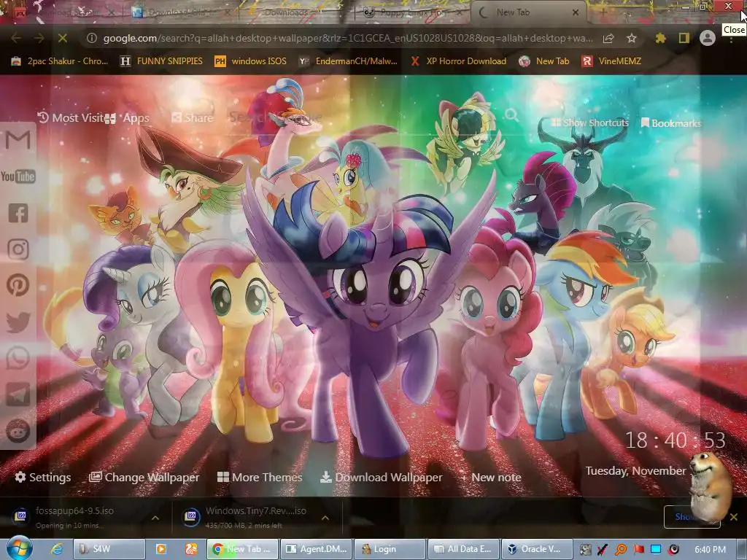Viewport: 747px width, 560px height.
Task: Open the Extensions puzzle menu
Action: click(x=660, y=38)
